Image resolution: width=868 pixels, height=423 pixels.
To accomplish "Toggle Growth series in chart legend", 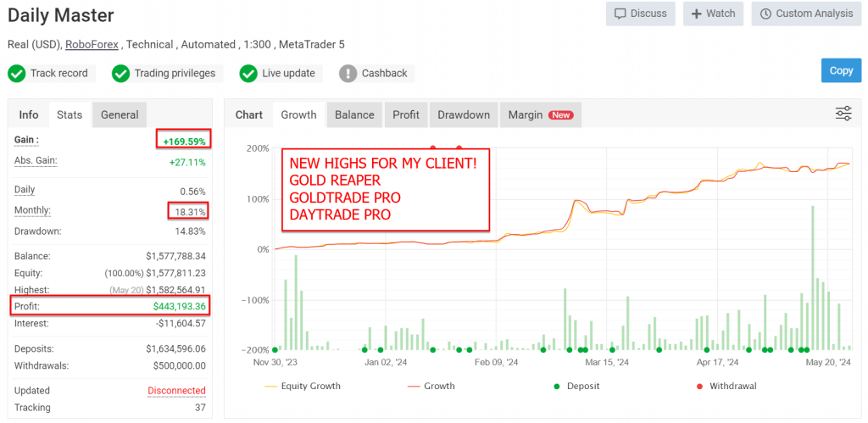I will pos(431,386).
